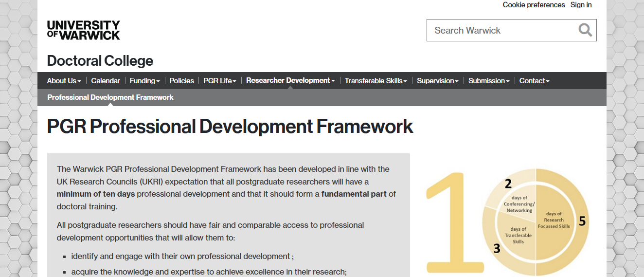Open Cookie preferences link
The image size is (644, 277).
534,5
